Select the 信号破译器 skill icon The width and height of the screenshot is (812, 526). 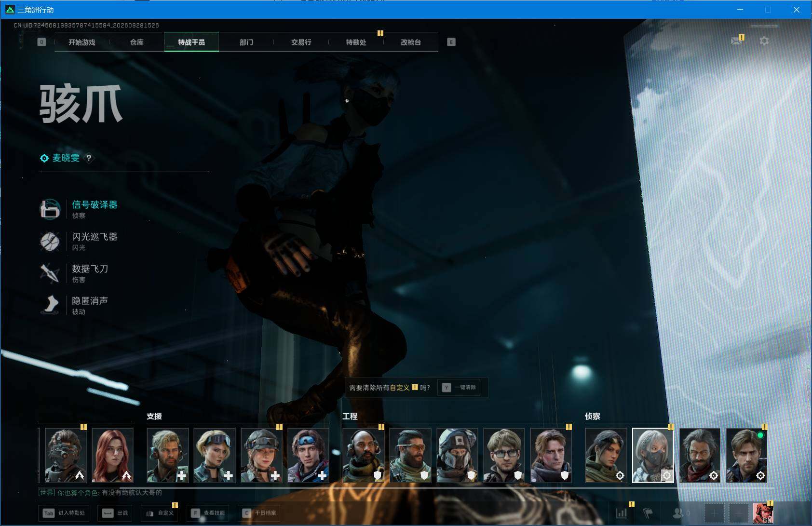click(x=50, y=209)
